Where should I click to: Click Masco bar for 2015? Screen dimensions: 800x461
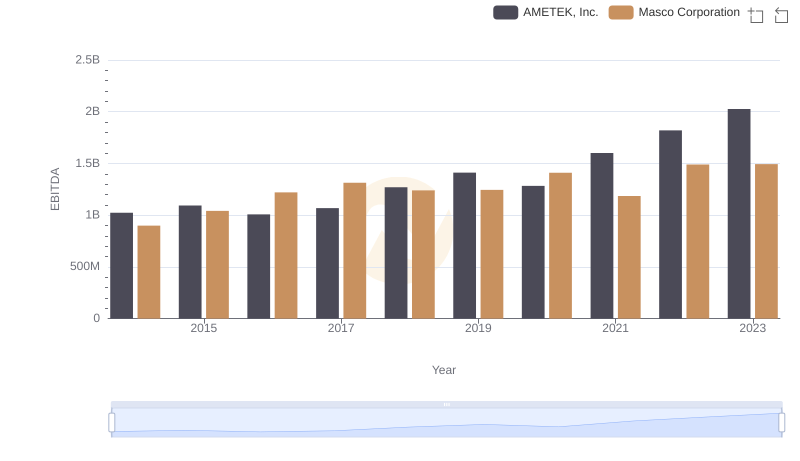coord(217,265)
